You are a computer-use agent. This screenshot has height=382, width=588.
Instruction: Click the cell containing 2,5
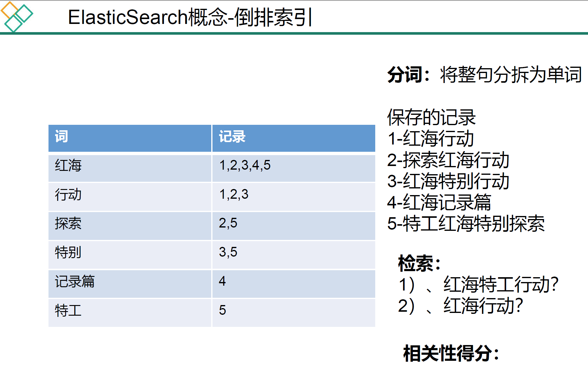[228, 224]
